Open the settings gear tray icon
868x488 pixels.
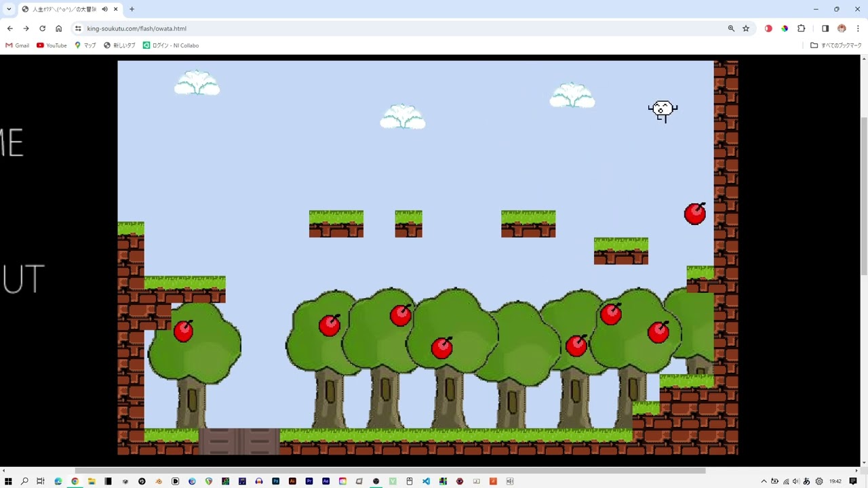819,481
